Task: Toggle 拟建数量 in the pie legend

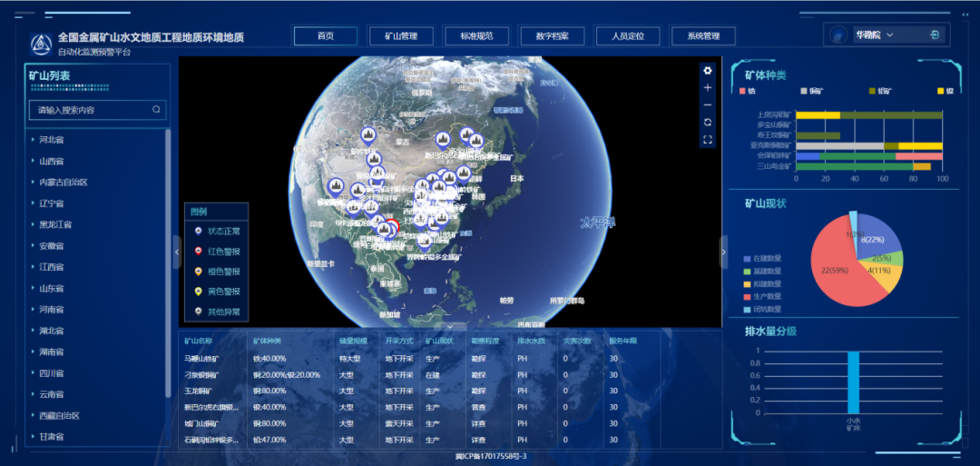Action: (x=762, y=283)
